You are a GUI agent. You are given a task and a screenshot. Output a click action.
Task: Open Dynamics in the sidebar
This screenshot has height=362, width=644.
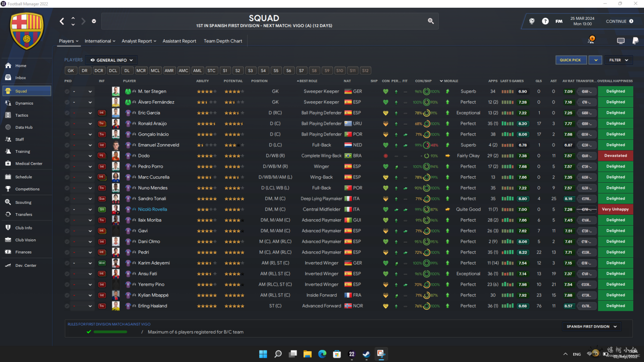(24, 103)
